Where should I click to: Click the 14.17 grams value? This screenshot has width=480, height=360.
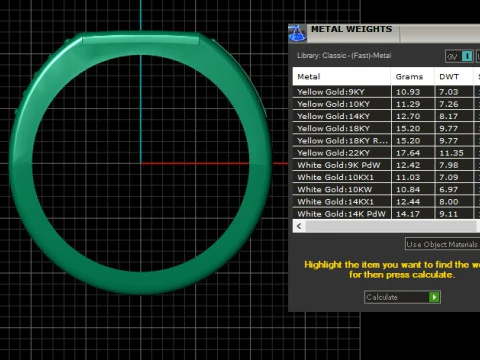[408, 214]
